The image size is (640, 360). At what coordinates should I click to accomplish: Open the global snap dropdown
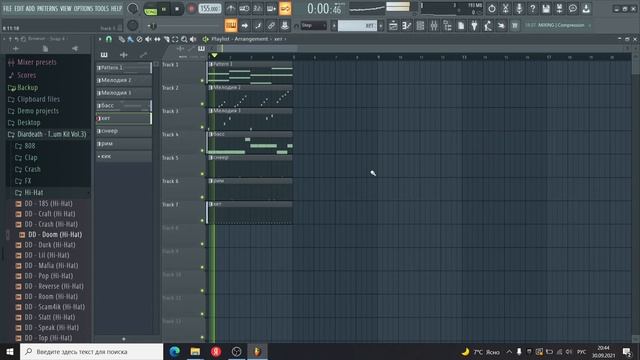(x=313, y=26)
